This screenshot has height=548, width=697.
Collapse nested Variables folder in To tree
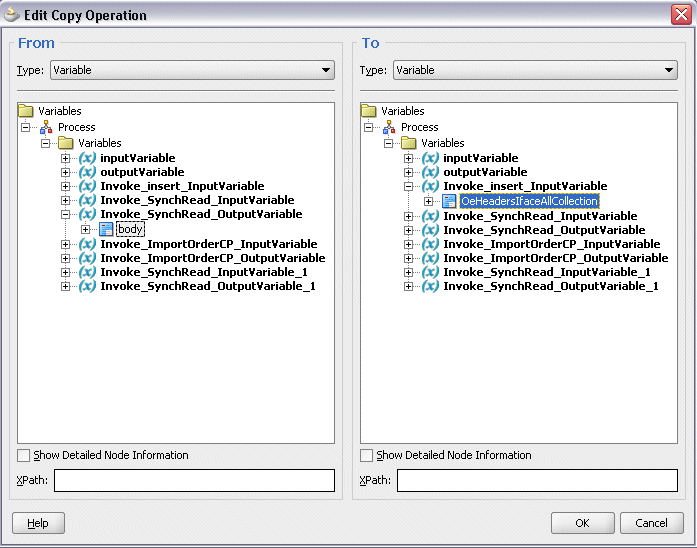point(389,143)
